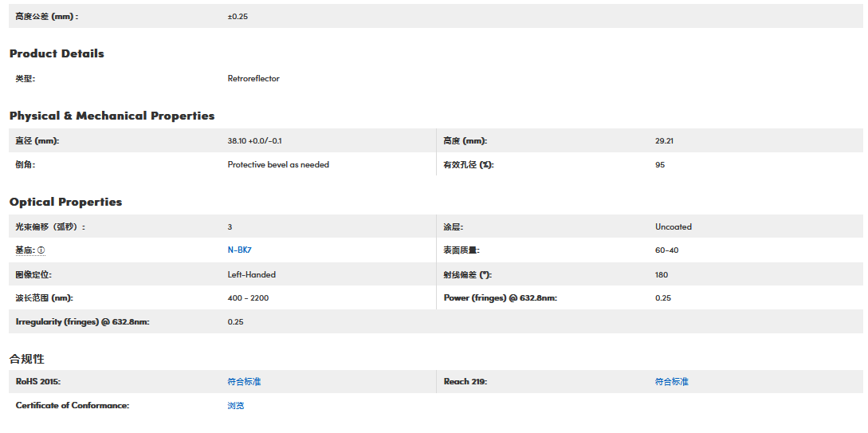Open the N-BK7 substrate link
The width and height of the screenshot is (868, 433).
point(239,250)
